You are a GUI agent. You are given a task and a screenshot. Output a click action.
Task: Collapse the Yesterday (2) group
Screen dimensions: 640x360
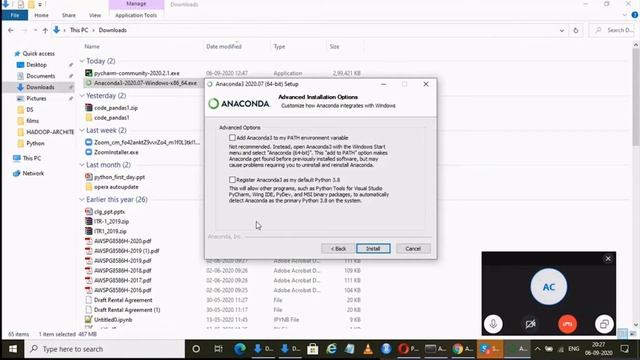pos(82,96)
